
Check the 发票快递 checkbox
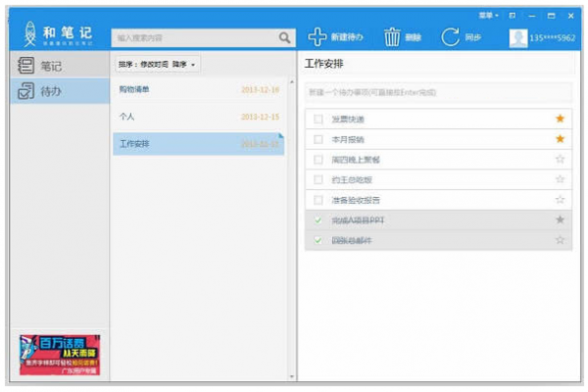coord(318,120)
